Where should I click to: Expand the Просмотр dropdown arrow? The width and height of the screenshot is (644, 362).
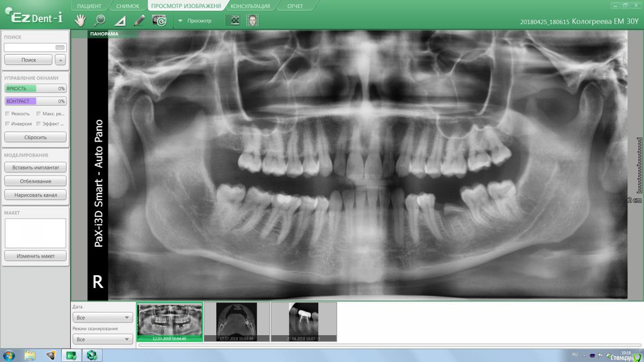point(180,21)
